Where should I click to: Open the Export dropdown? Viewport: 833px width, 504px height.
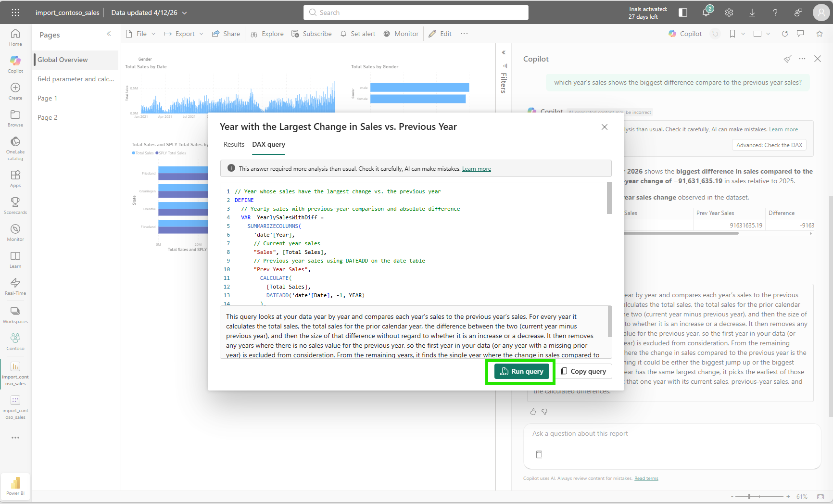tap(184, 34)
